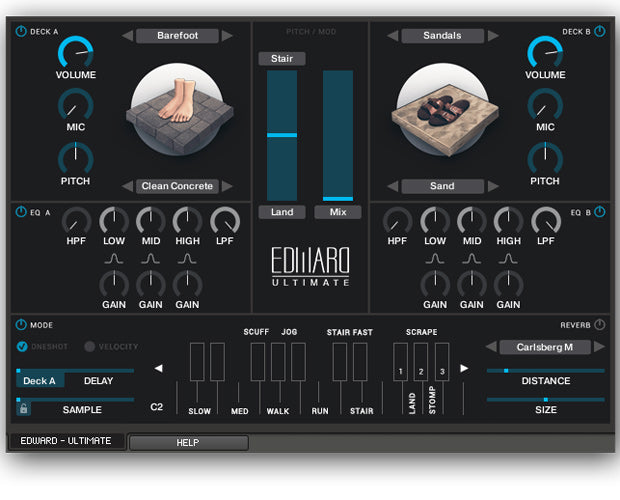Screen dimensions: 620x500
Task: Select the Velocity mode option
Action: click(89, 347)
